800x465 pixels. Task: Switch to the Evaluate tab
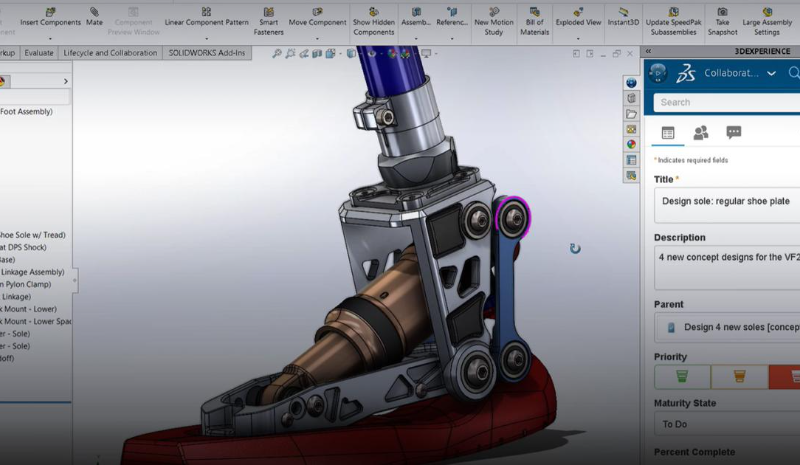click(x=39, y=53)
